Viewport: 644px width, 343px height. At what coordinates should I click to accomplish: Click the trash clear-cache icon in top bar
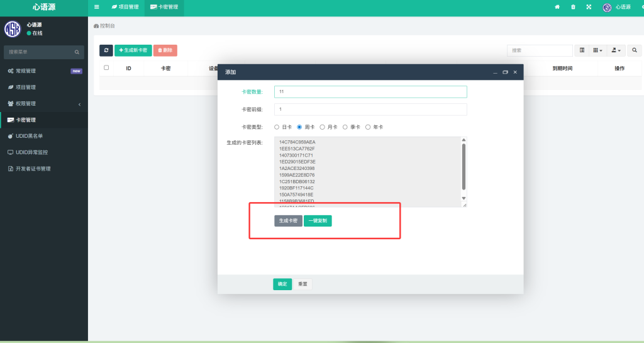(x=573, y=7)
